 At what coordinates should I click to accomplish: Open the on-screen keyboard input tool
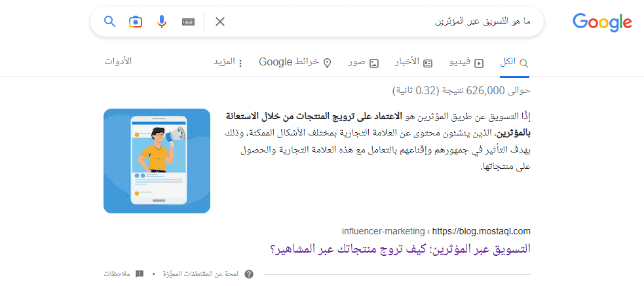point(189,22)
